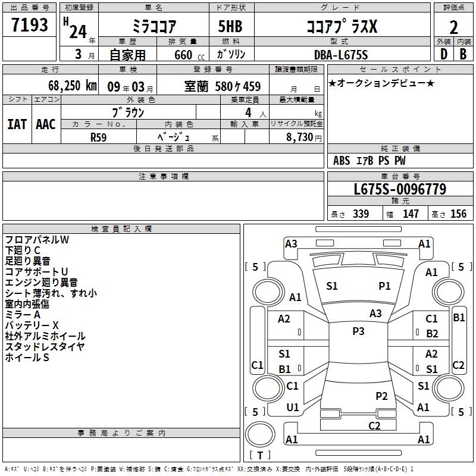This screenshot has height=476, width=476.
Task: Click the IAT shift type cell
Action: click(17, 124)
